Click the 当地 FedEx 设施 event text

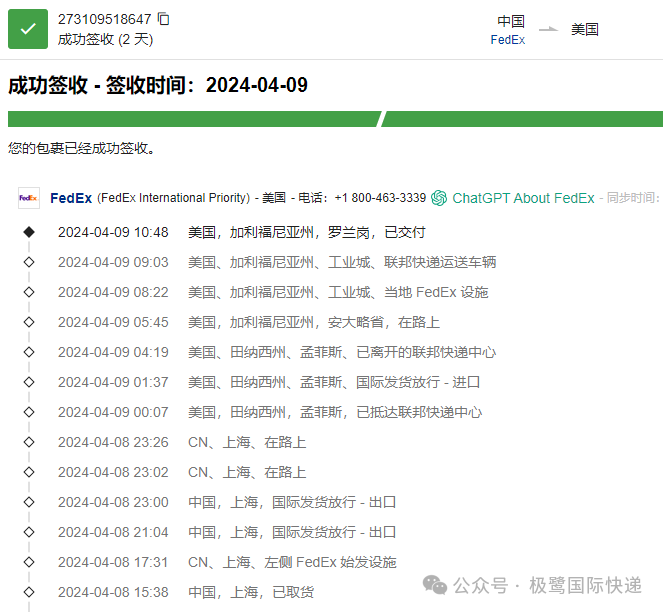pyautogui.click(x=436, y=292)
